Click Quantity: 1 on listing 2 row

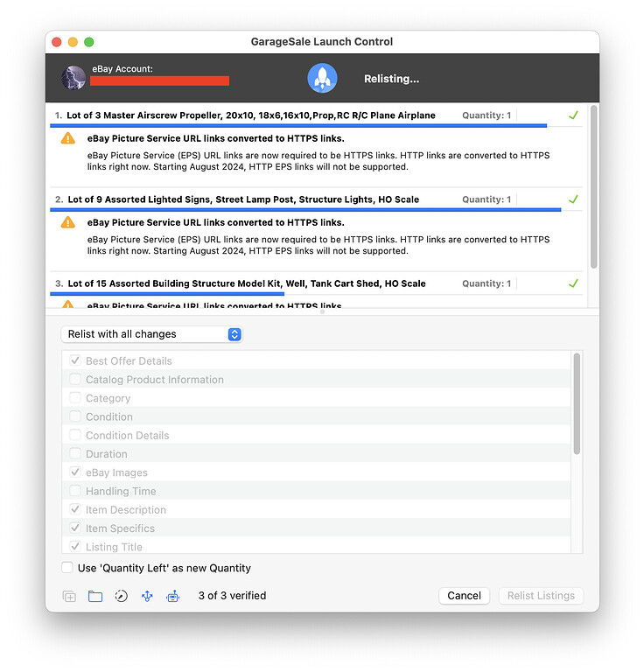[x=486, y=199]
